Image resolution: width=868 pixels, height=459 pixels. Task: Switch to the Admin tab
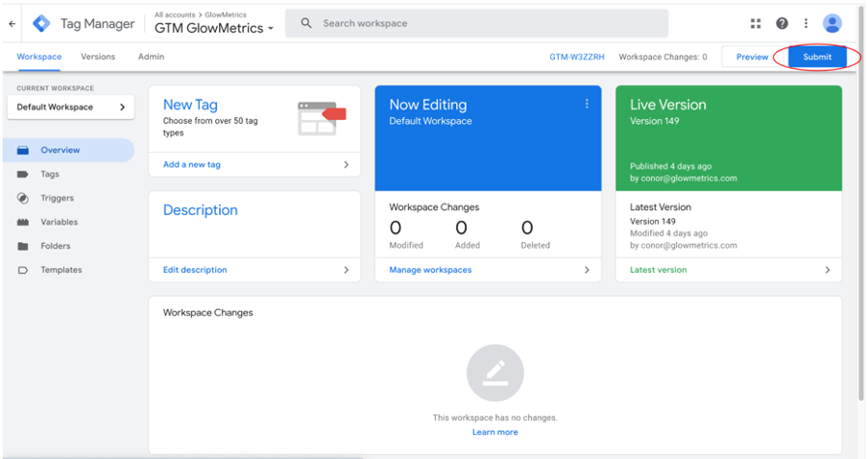(x=151, y=57)
